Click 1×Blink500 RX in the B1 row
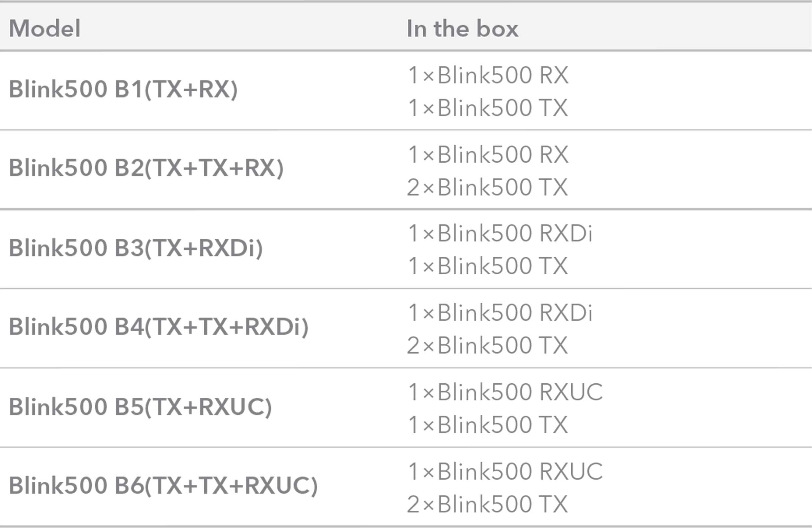This screenshot has height=528, width=812. pos(488,75)
